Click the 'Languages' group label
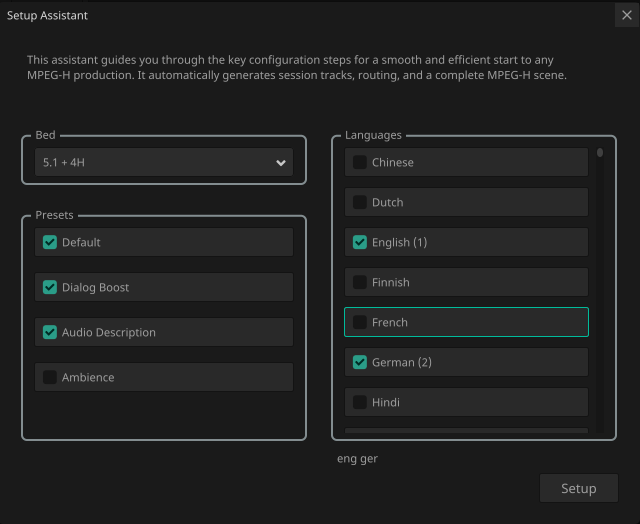 click(x=373, y=135)
